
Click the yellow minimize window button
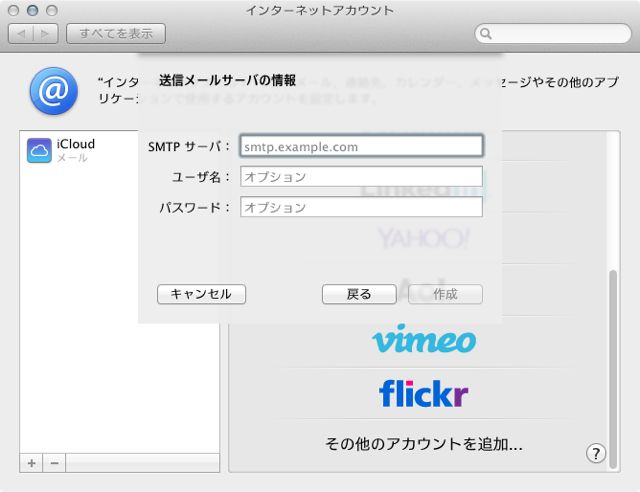[x=33, y=10]
